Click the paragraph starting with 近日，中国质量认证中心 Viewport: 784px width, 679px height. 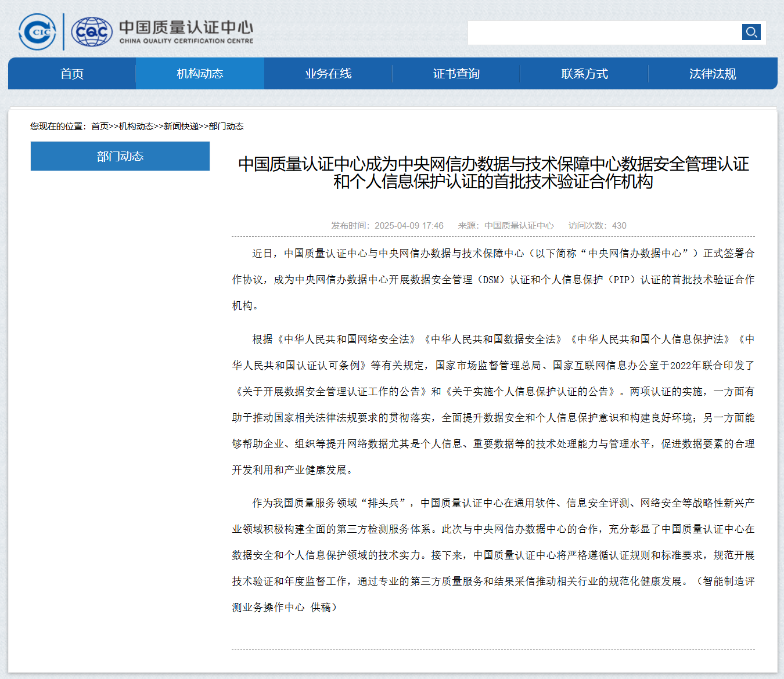click(493, 279)
